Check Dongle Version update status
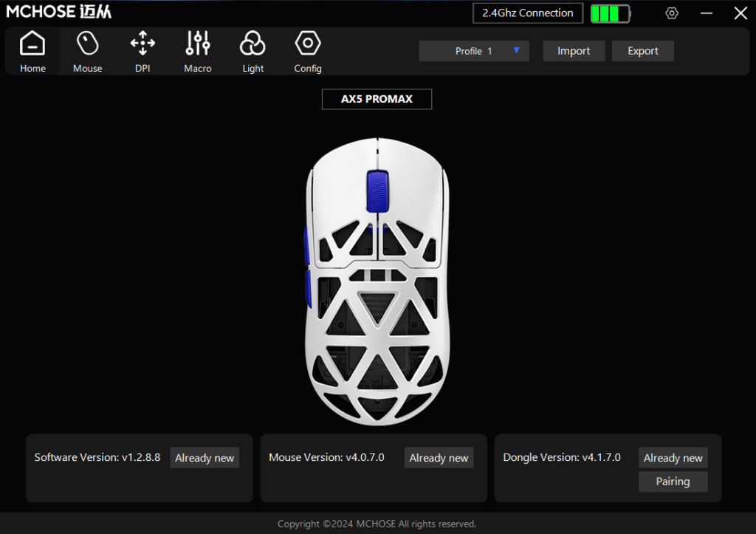The width and height of the screenshot is (756, 534). [x=673, y=457]
